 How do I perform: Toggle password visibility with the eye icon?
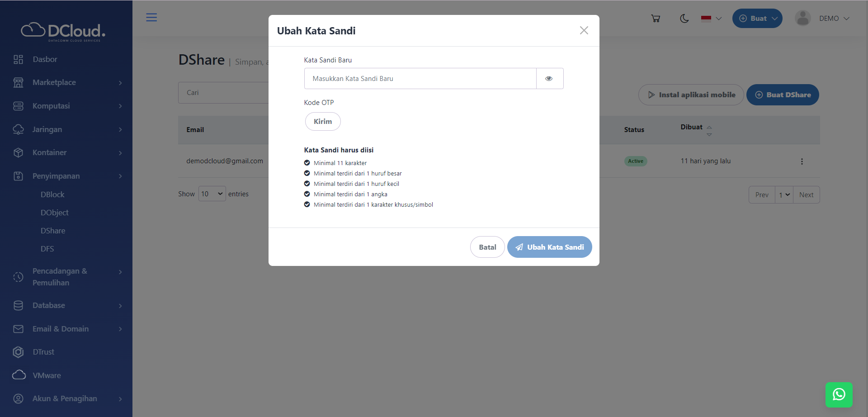[549, 78]
